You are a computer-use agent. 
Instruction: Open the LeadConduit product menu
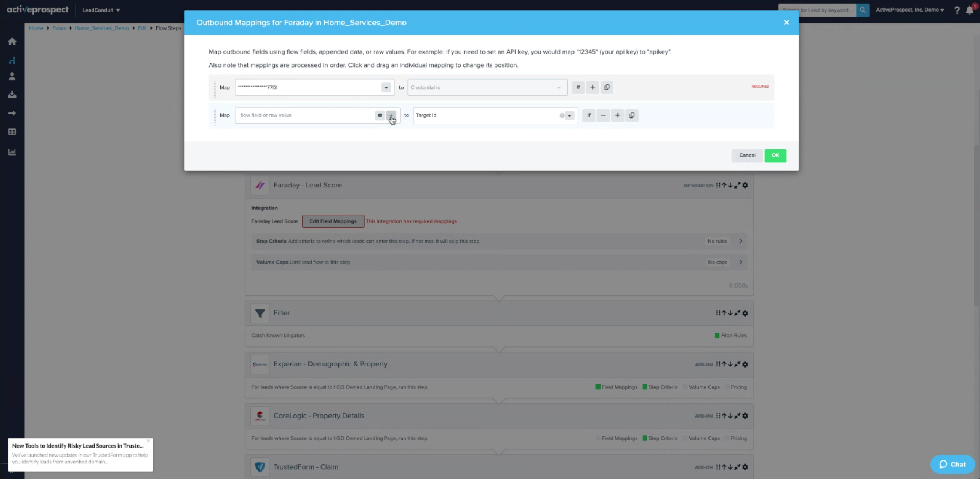[x=101, y=10]
